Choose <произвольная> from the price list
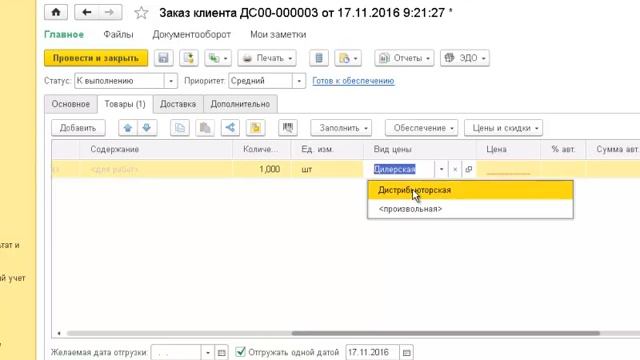 tap(470, 209)
